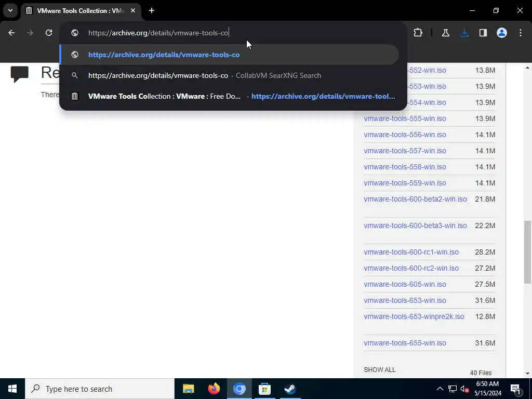
Task: Click the scrollbar down arrow
Action: coord(527,374)
